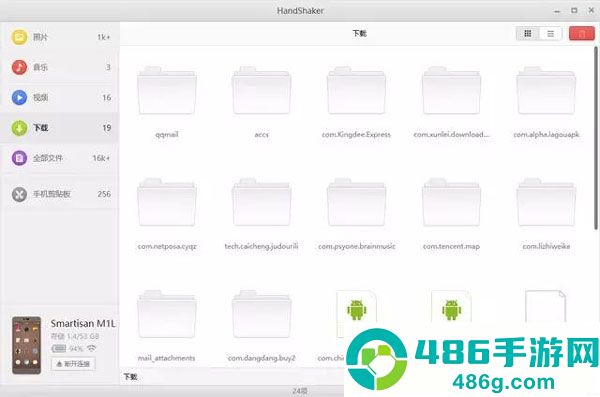The width and height of the screenshot is (600, 397).
Task: Select the green Downloads category icon
Action: (19, 128)
